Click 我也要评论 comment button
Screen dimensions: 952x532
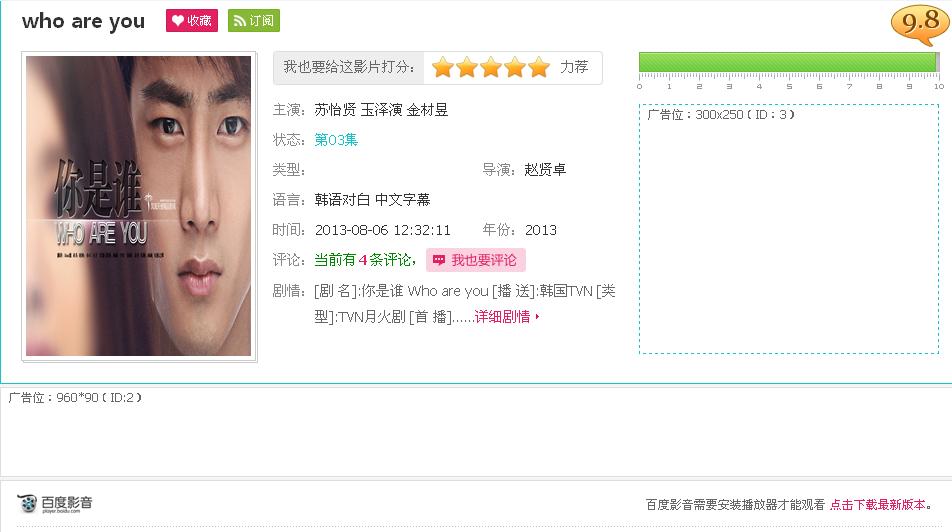[x=475, y=260]
